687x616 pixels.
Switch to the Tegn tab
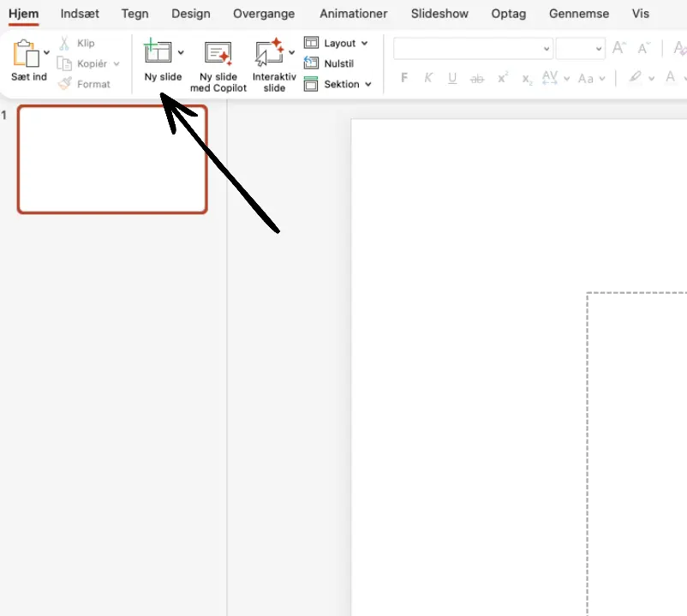coord(135,14)
